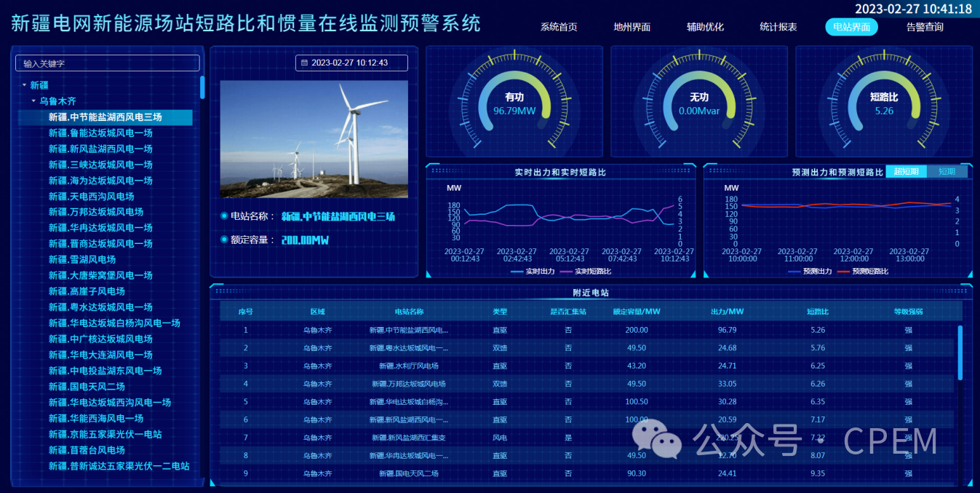Click the 9.35 短路比 cell
The image size is (980, 493).
pyautogui.click(x=818, y=473)
